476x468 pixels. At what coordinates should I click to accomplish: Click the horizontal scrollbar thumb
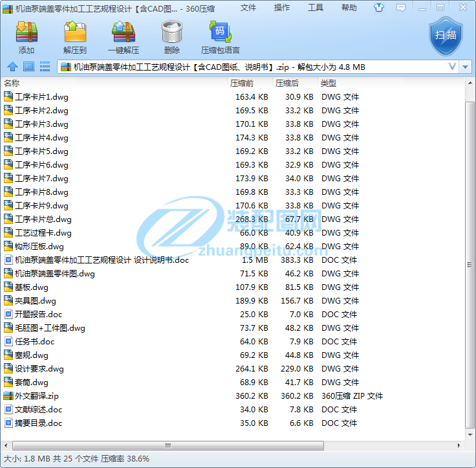click(x=168, y=445)
